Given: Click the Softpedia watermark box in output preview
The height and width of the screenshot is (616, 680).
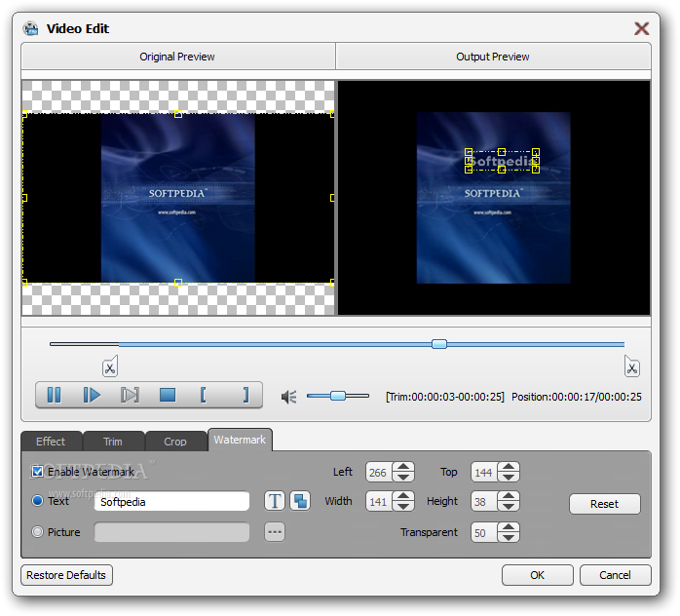Looking at the screenshot, I should (502, 161).
